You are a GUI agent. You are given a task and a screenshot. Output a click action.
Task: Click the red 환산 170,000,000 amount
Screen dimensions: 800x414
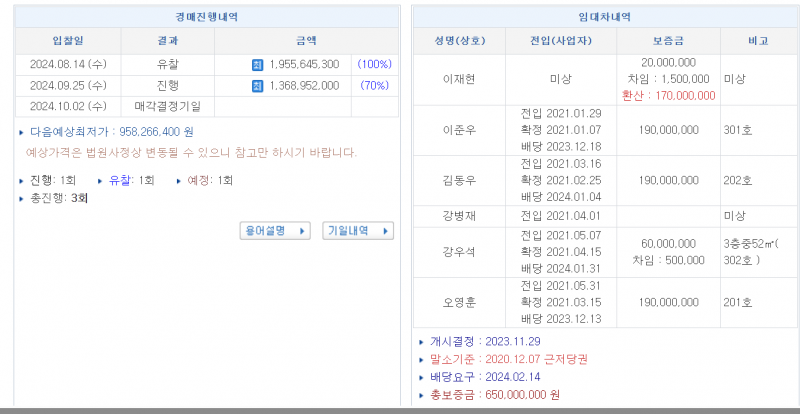tap(669, 96)
